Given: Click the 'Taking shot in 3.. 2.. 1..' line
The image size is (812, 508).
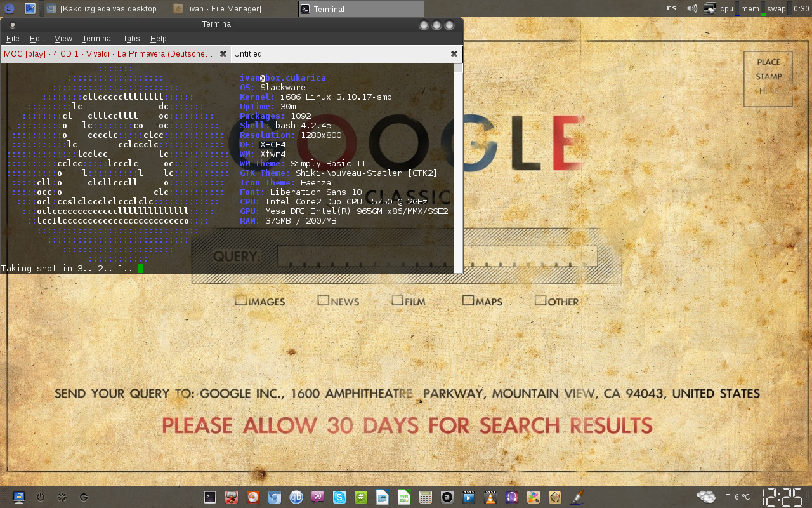Looking at the screenshot, I should (67, 269).
